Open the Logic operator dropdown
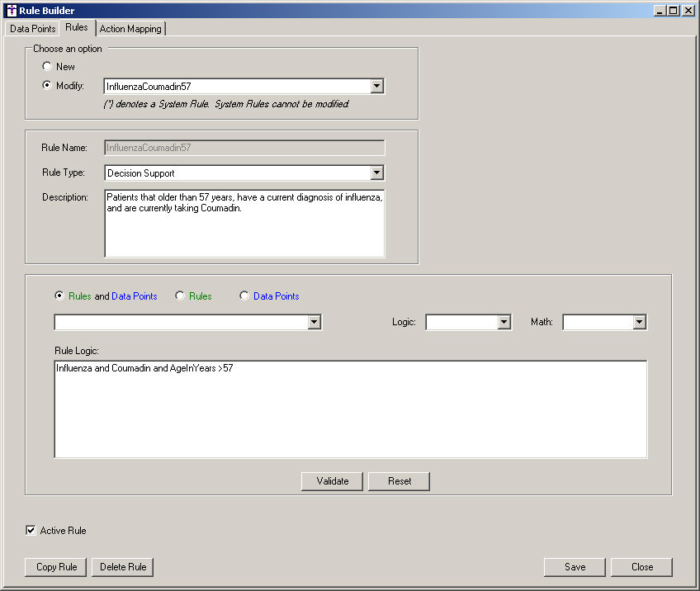 (504, 323)
